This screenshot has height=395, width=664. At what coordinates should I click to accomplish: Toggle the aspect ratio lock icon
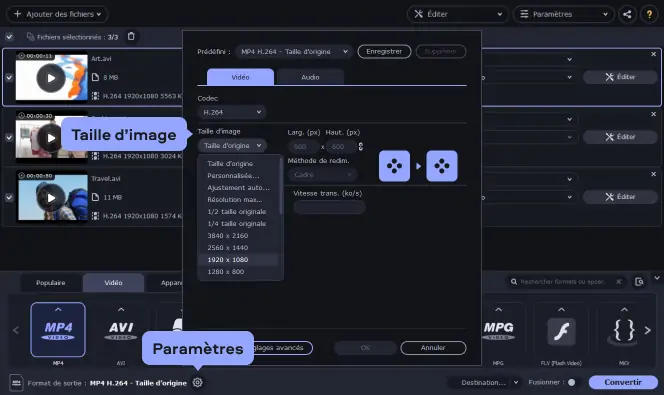(x=361, y=146)
